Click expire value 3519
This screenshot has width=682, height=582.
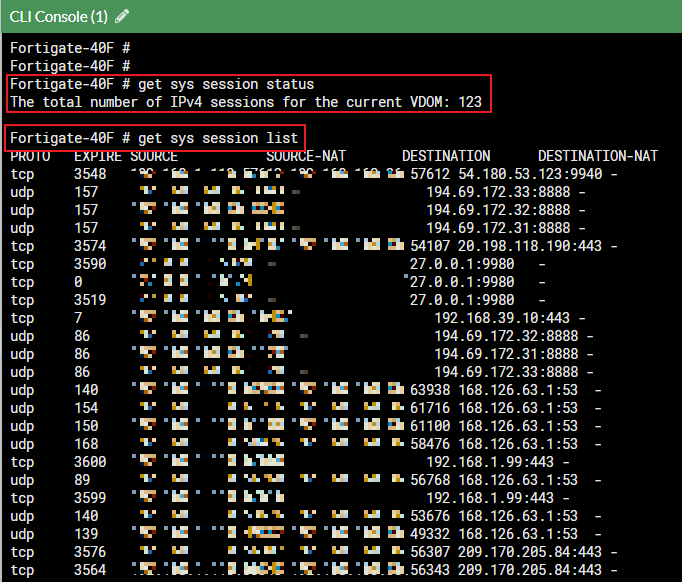(90, 300)
